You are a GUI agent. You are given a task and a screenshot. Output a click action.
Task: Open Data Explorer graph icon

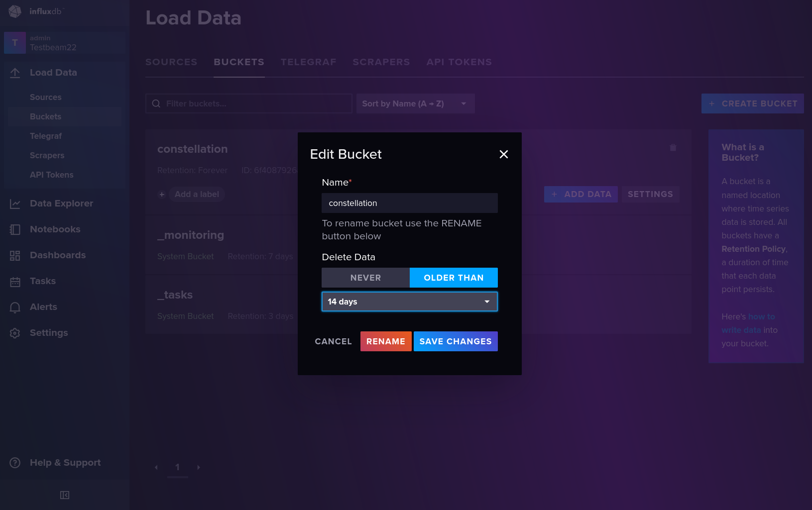coord(15,204)
